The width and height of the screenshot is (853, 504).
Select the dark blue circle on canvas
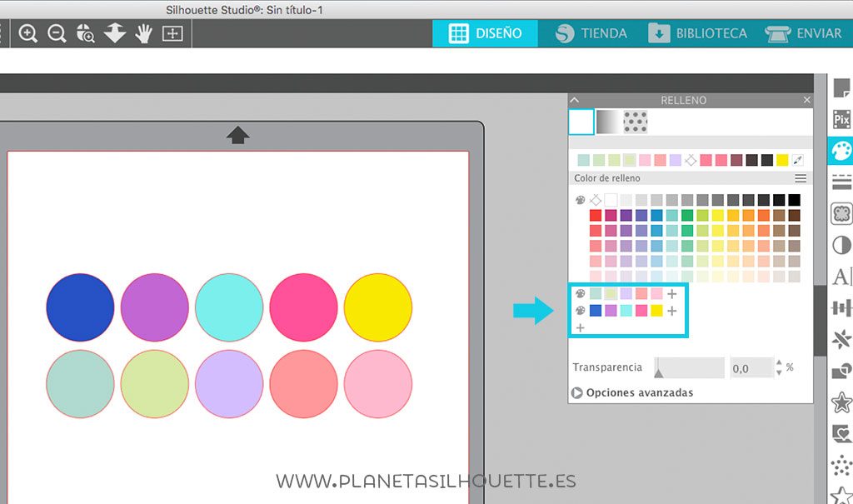[x=80, y=307]
